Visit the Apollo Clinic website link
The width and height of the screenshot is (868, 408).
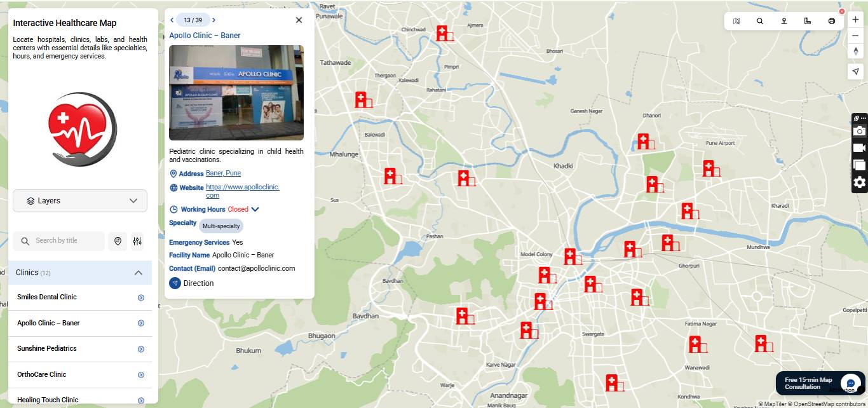[243, 186]
